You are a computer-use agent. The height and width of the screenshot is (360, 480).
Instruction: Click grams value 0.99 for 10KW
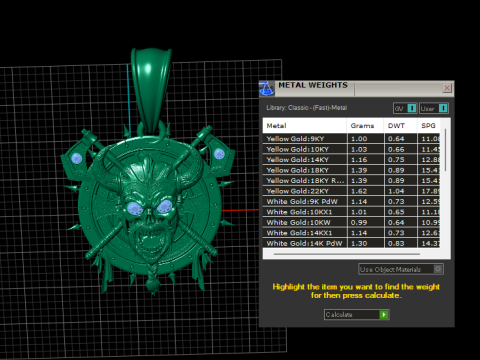(359, 223)
